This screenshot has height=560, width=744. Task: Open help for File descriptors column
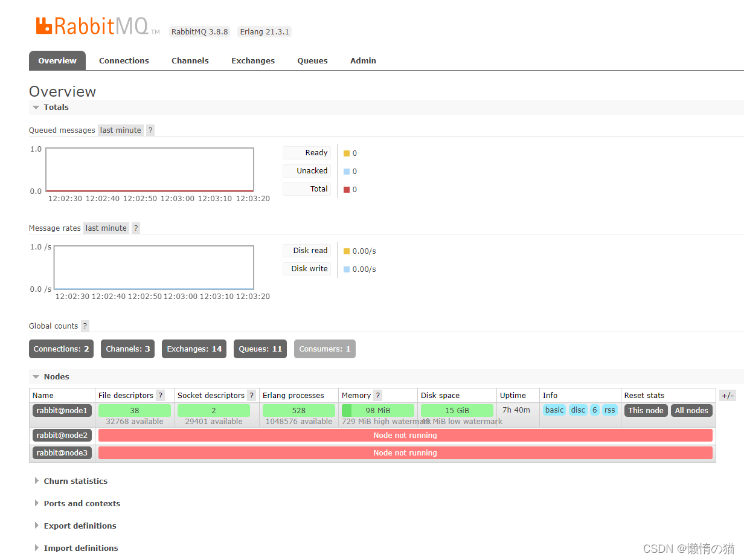coord(160,395)
